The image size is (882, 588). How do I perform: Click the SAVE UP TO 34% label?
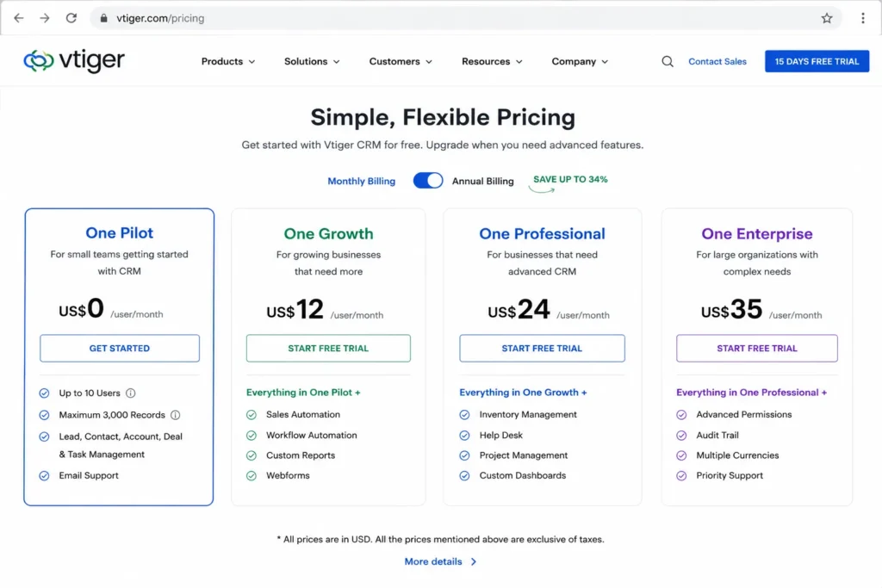click(570, 179)
